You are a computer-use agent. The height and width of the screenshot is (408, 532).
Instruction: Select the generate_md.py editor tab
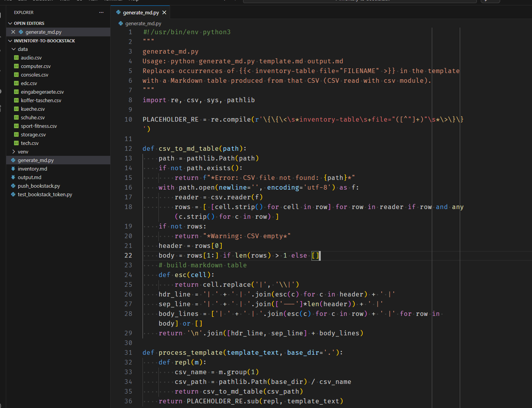click(141, 12)
